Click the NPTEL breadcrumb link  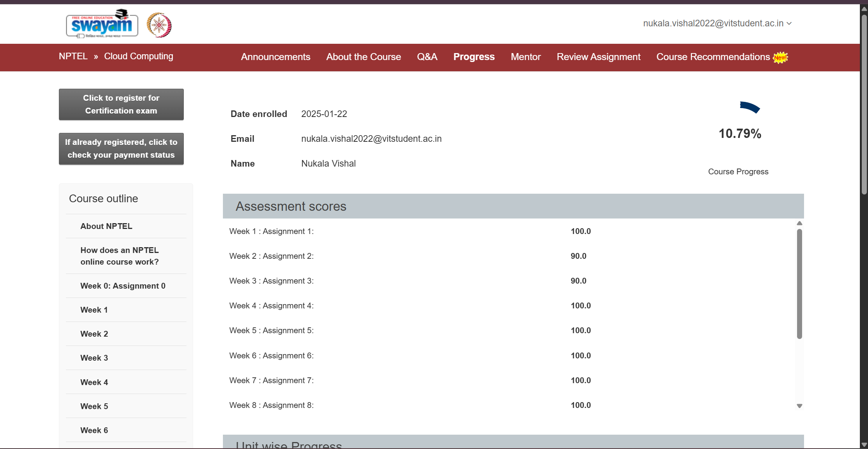pyautogui.click(x=73, y=56)
